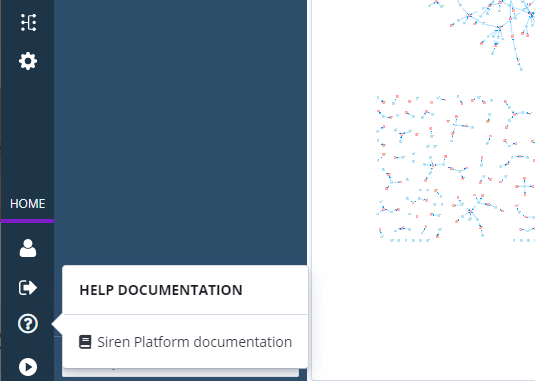Open the Siren Platform documentation link
535x381 pixels.
point(194,342)
